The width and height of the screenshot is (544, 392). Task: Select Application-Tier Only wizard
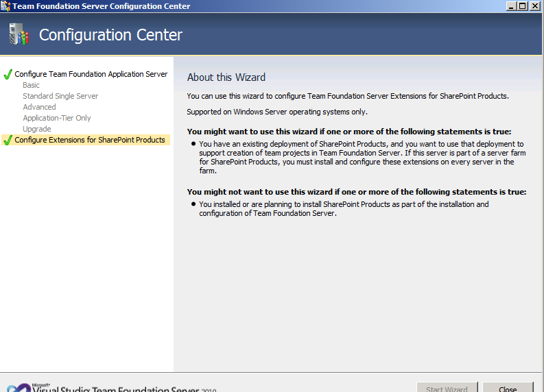(57, 118)
